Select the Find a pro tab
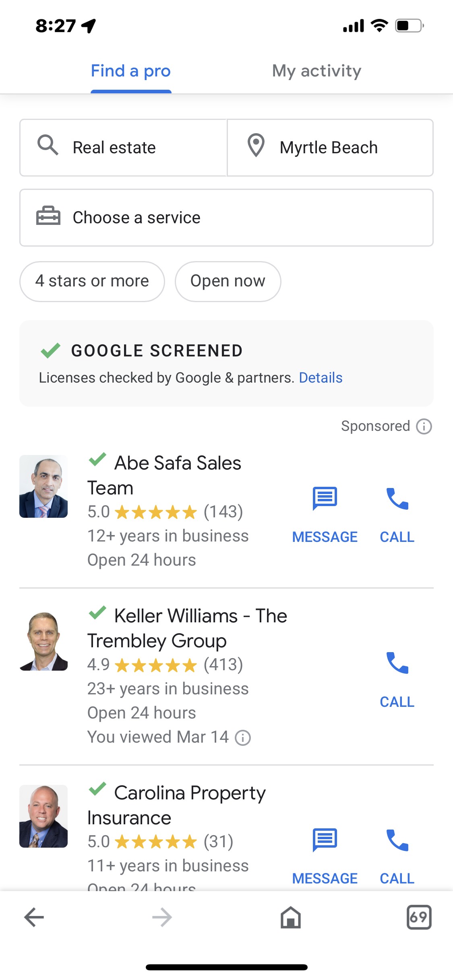Screen dimensions: 453x980 pos(131,71)
